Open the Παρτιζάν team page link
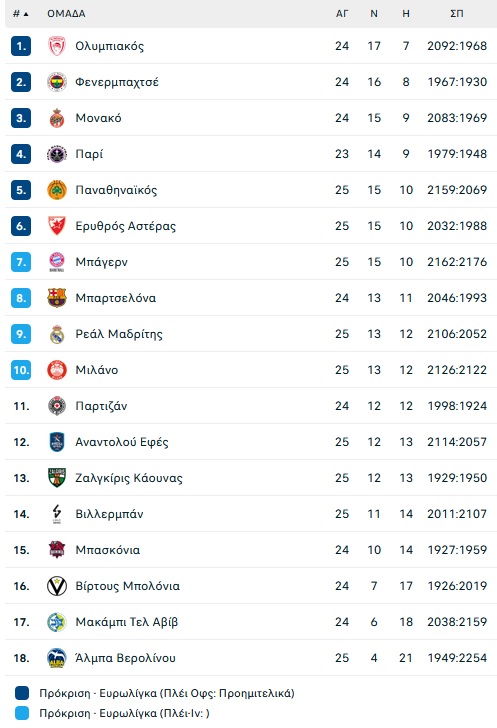The image size is (497, 728). tap(101, 406)
